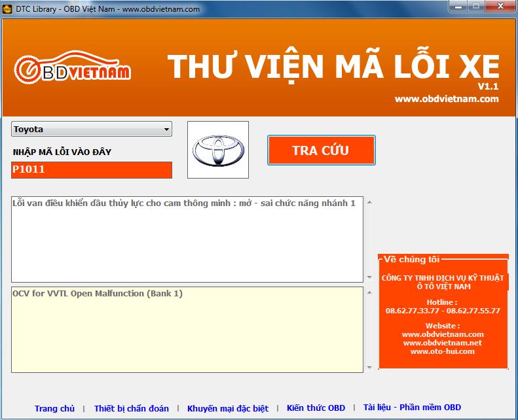Minimize the DTC Library window
518x420 pixels.
(458, 7)
